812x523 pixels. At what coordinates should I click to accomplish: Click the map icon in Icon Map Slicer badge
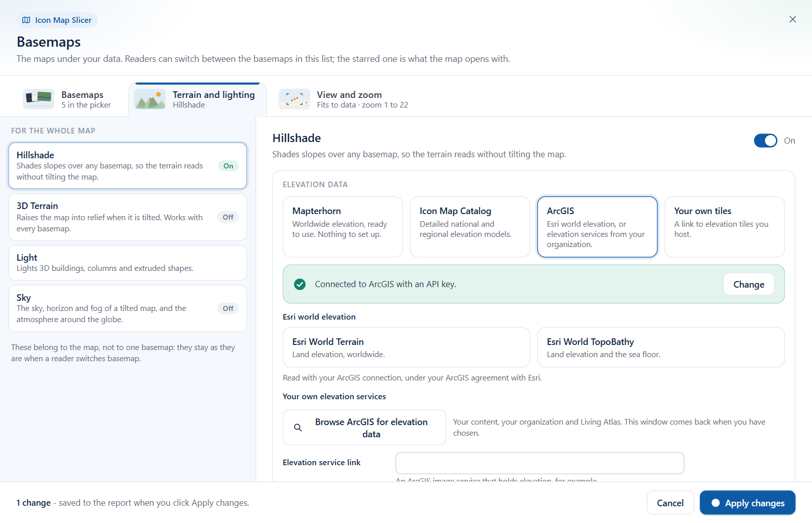26,20
